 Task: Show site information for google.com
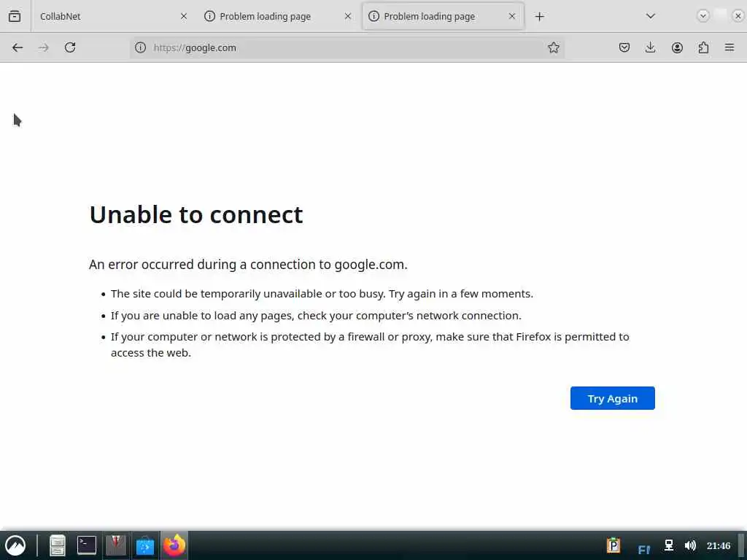pyautogui.click(x=140, y=47)
